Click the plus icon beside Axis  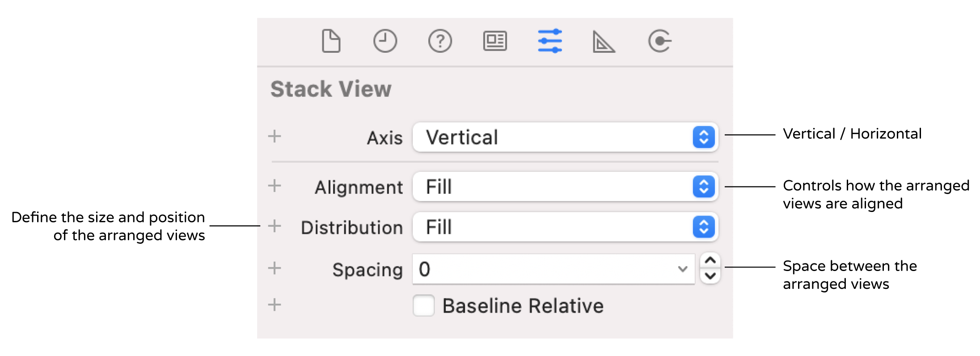(x=275, y=136)
